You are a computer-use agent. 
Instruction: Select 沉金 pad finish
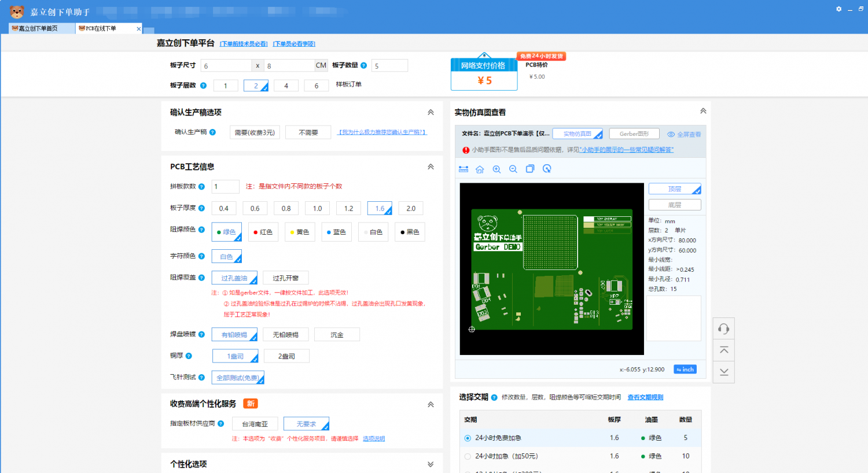click(x=337, y=335)
